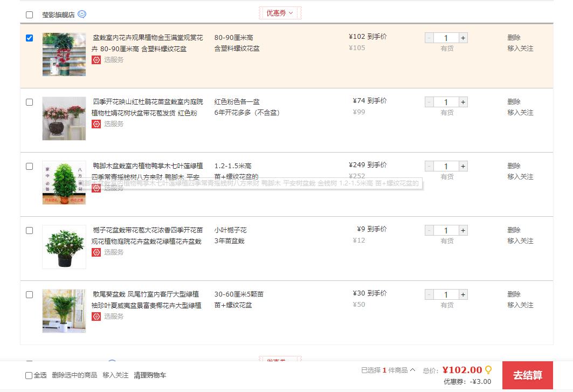Open the 优惠券 coupon dropdown
This screenshot has width=573, height=392.
point(280,13)
